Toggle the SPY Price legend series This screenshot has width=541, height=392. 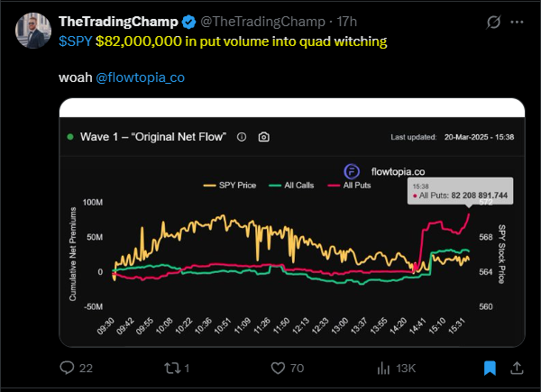pyautogui.click(x=230, y=185)
